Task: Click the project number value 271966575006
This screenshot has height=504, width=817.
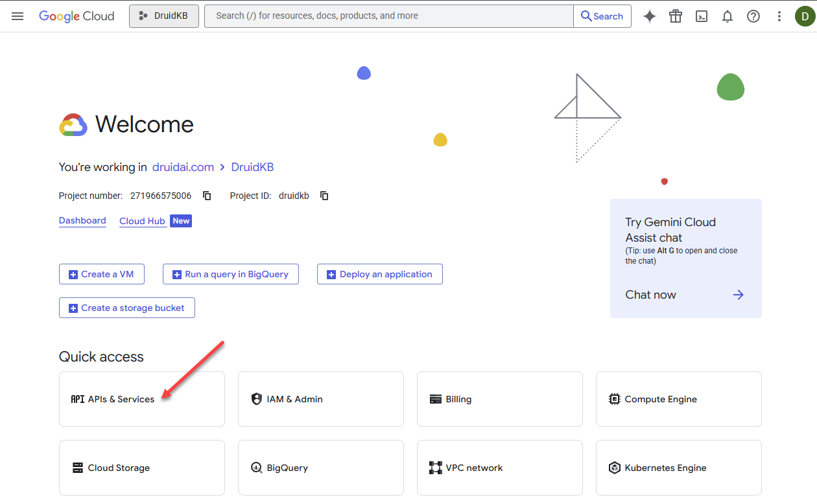Action: pos(161,196)
